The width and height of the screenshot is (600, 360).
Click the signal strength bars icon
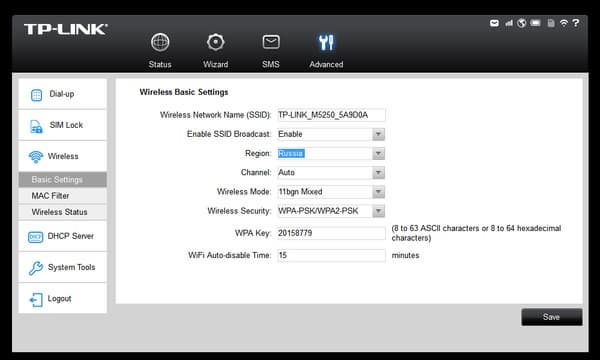point(509,23)
